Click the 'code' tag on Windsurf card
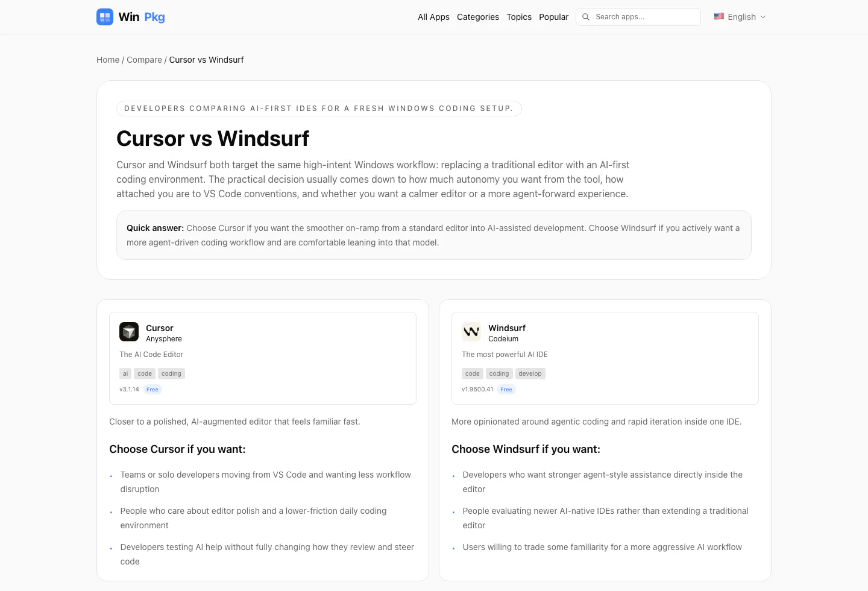 [473, 374]
